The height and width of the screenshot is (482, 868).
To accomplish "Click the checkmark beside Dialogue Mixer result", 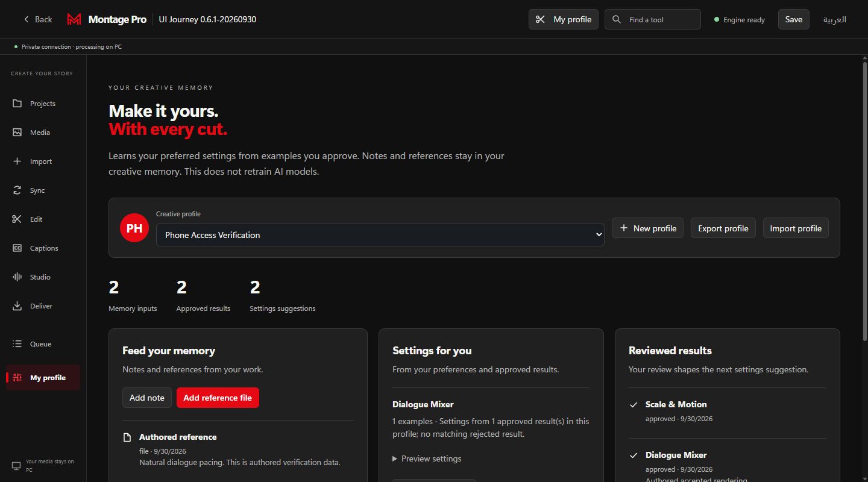I will [634, 455].
